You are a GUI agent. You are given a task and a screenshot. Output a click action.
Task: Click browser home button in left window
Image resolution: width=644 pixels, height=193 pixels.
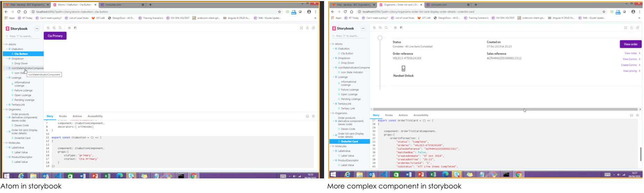click(x=25, y=11)
